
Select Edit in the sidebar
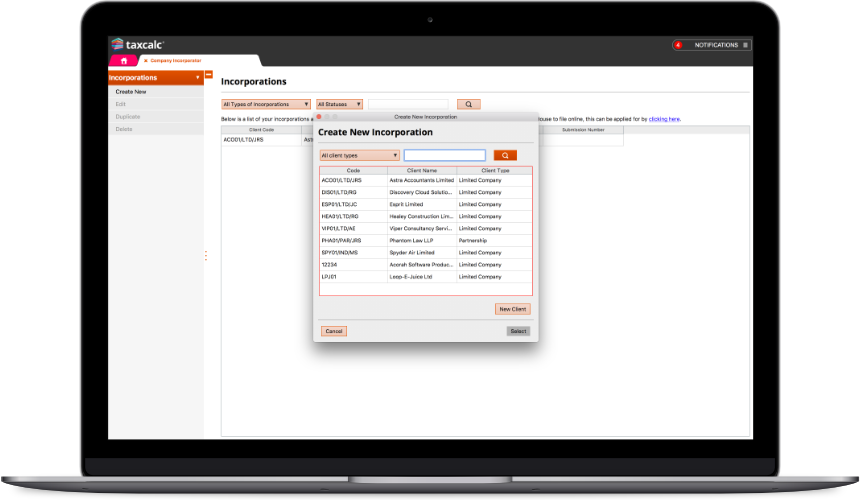tap(120, 104)
